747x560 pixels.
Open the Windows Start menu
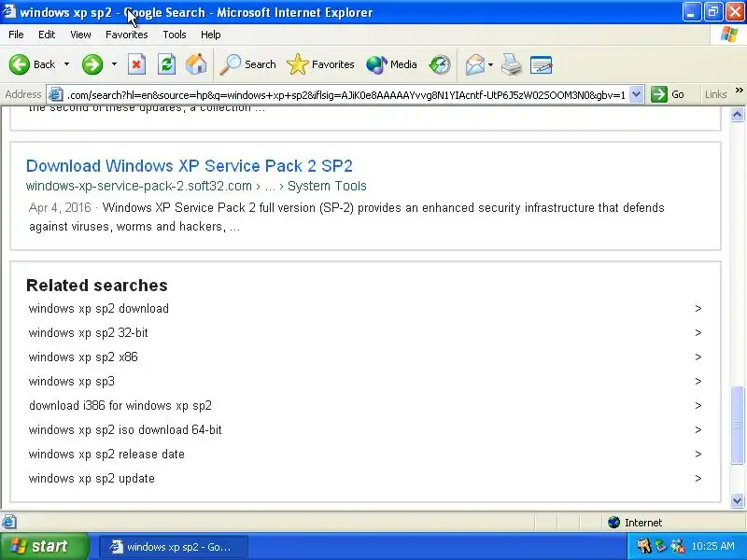click(x=44, y=546)
